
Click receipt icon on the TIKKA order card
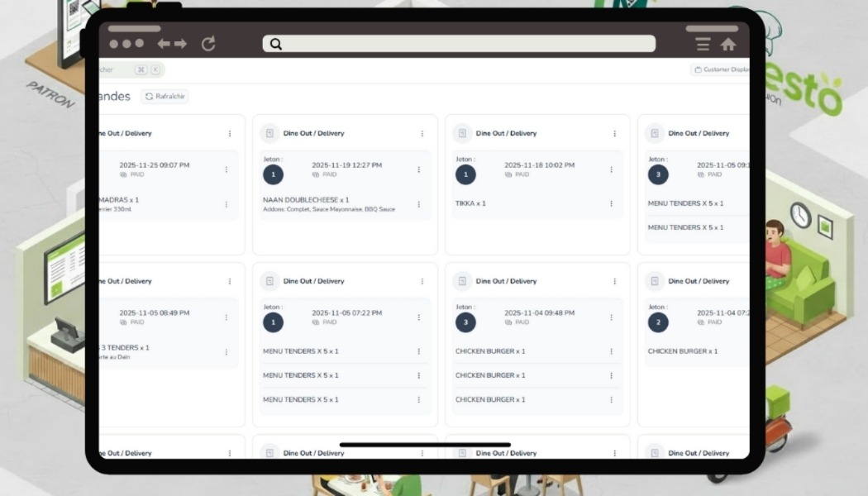(462, 133)
